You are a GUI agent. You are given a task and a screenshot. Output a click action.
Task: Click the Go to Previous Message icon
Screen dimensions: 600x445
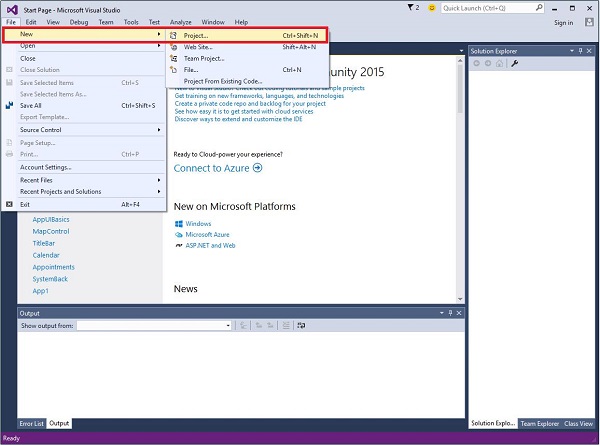coord(259,326)
